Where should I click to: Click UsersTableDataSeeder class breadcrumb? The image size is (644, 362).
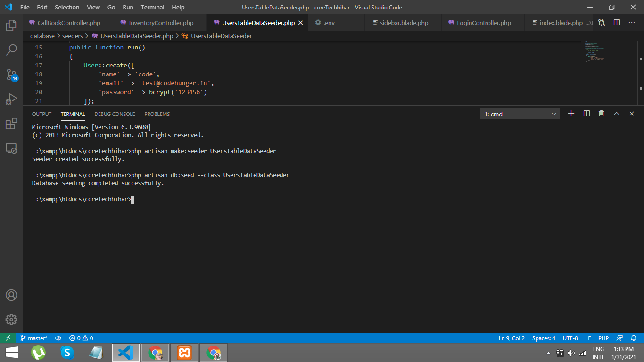point(217,36)
